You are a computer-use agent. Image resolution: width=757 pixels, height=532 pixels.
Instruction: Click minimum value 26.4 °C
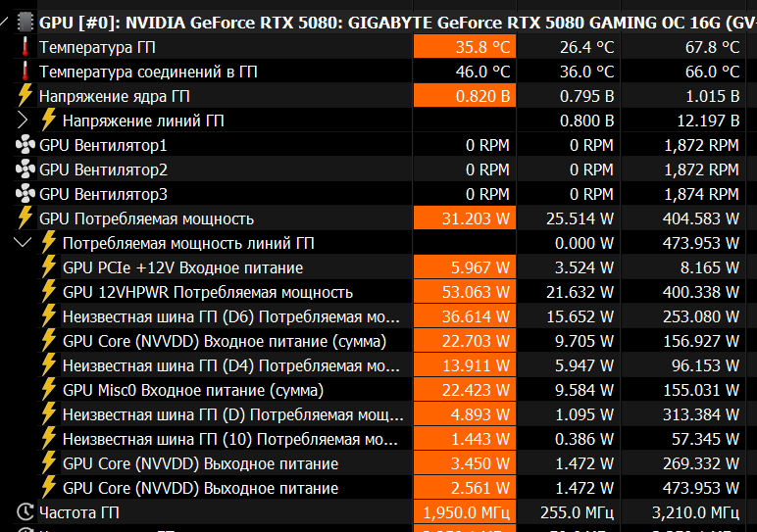click(x=587, y=47)
